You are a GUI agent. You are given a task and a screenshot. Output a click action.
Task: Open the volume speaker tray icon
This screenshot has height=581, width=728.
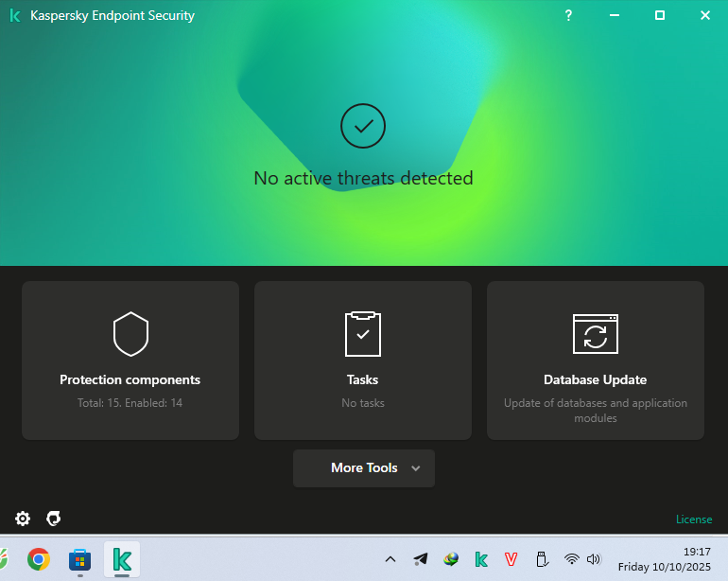(x=594, y=559)
